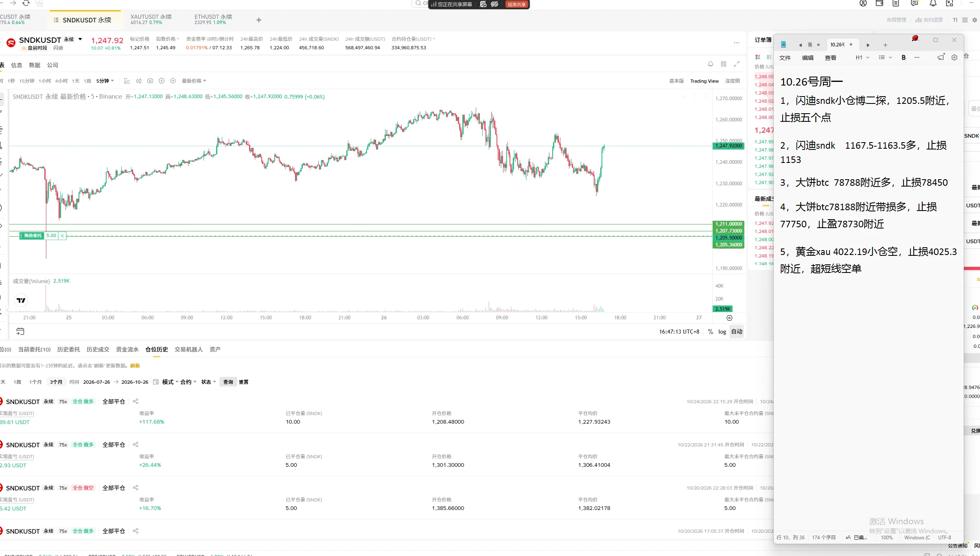Click the circled plus icon in the chart toolbar
The width and height of the screenshot is (980, 556).
point(162,81)
